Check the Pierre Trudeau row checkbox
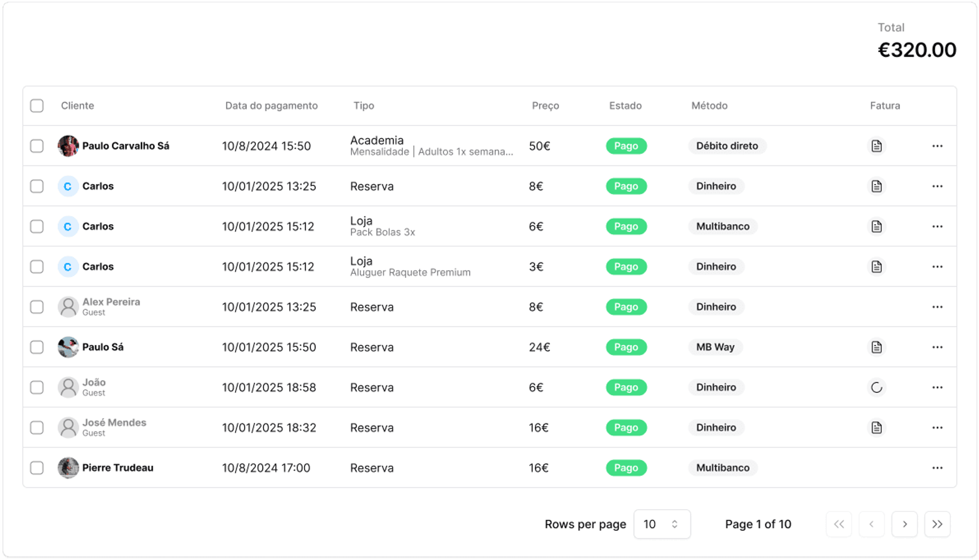This screenshot has height=560, width=979. (37, 468)
